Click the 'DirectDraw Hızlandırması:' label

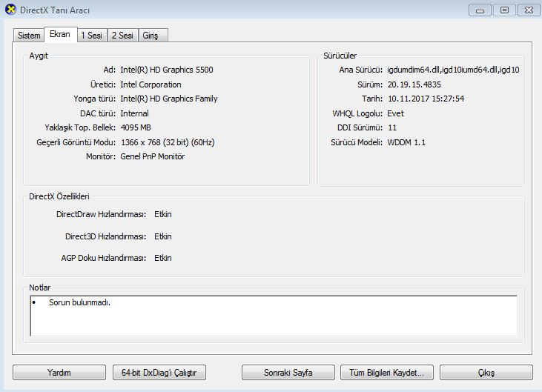102,214
